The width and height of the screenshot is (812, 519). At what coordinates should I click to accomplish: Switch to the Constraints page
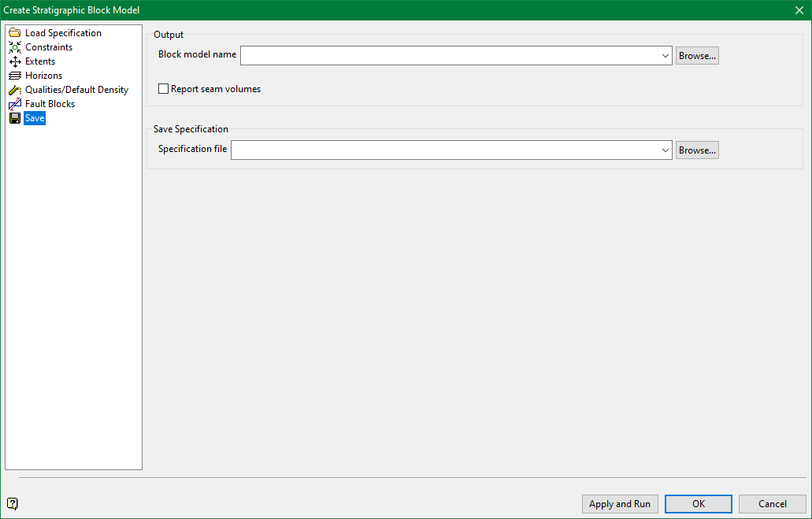tap(49, 46)
